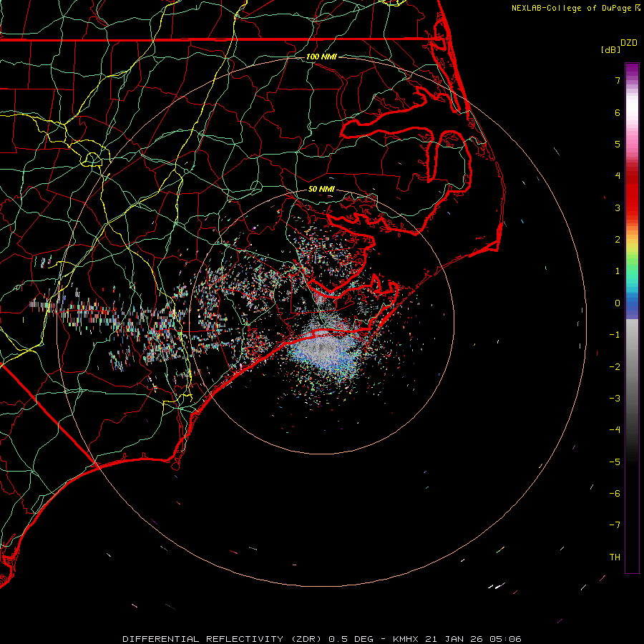Select the 50 NMI range ring label

pos(321,189)
